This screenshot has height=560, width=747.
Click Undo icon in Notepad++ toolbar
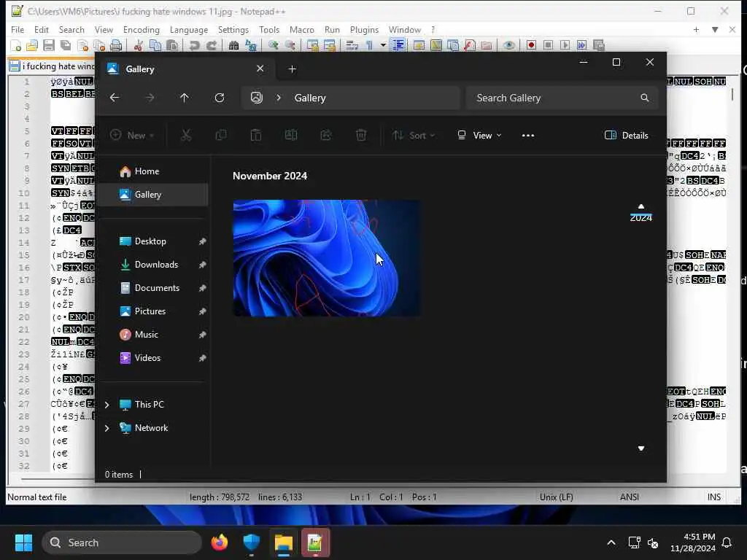(194, 45)
